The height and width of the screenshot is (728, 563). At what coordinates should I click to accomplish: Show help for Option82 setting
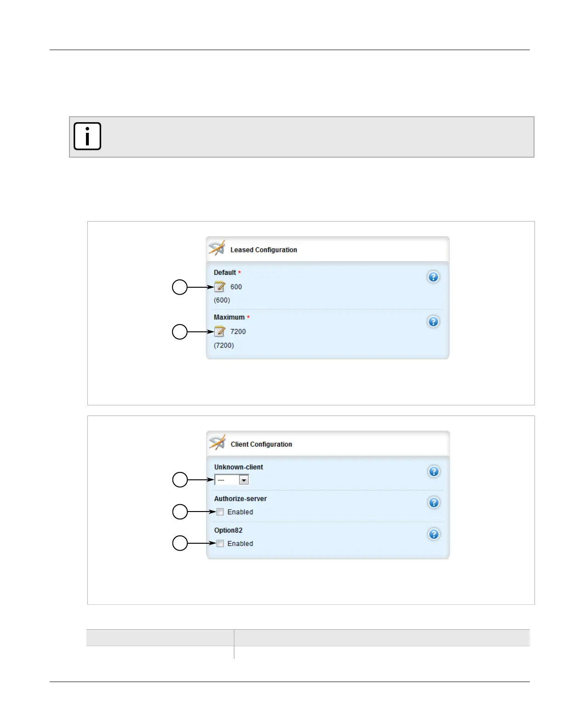(x=434, y=535)
